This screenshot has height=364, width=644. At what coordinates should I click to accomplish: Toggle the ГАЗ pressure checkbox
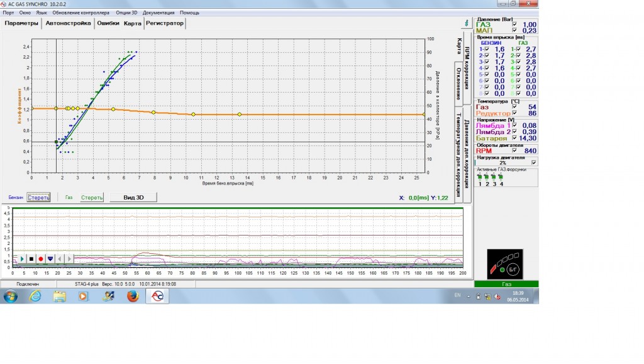coord(514,24)
